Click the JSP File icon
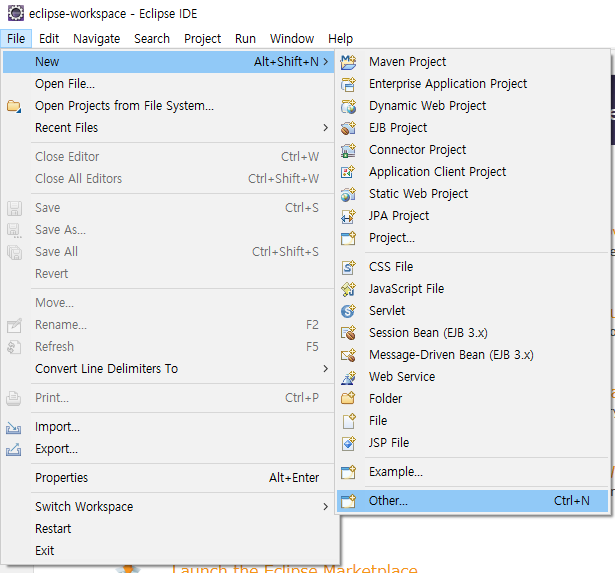615x573 pixels. 348,442
